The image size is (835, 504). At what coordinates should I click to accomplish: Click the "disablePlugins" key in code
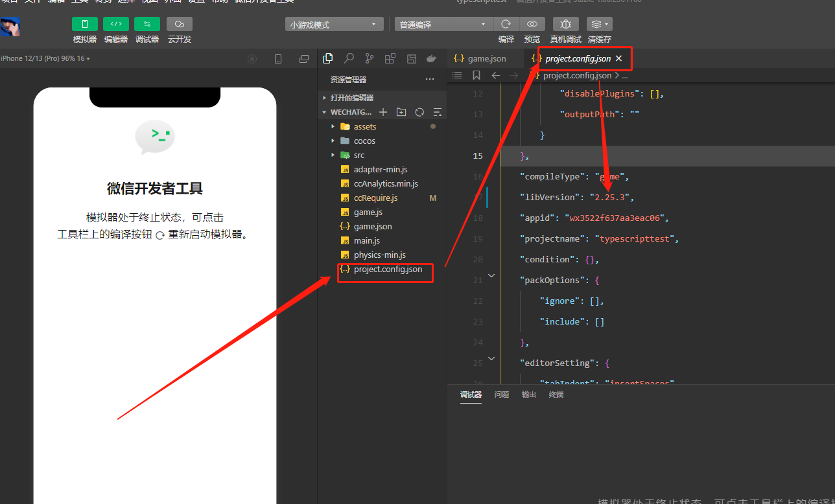600,93
